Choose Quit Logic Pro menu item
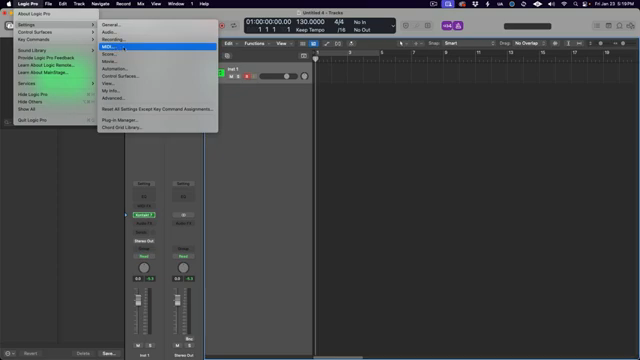This screenshot has height=360, width=640. coord(56,120)
